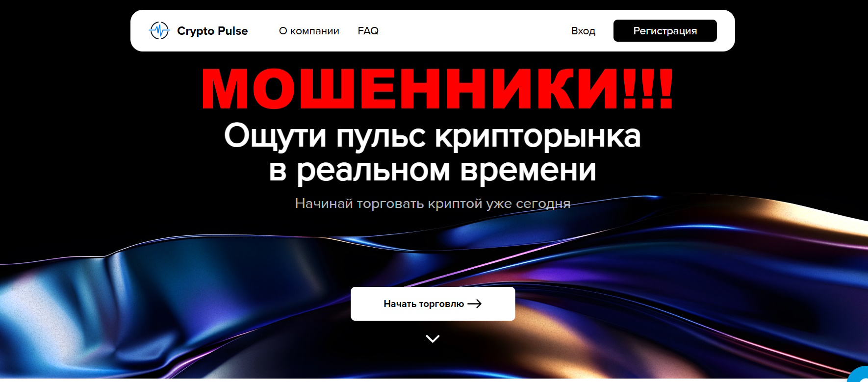Open the blue chat widget in the corner

[859, 375]
